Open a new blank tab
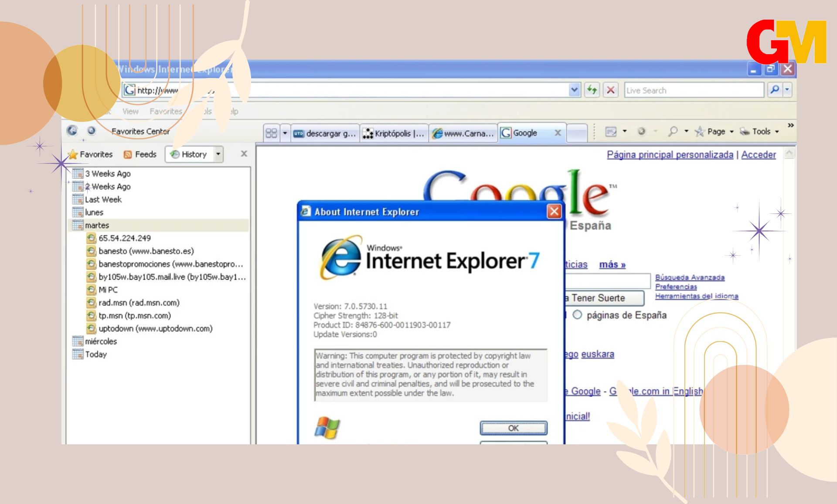The image size is (837, 504). coord(577,133)
